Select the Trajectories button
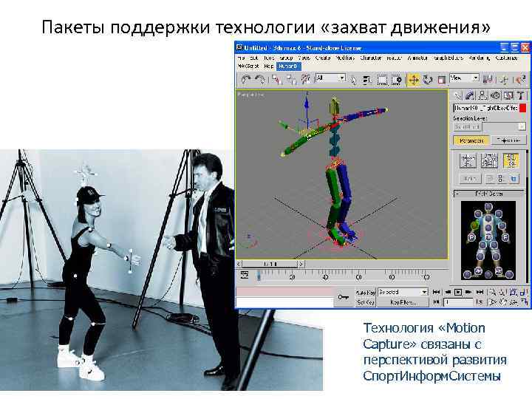 508,140
